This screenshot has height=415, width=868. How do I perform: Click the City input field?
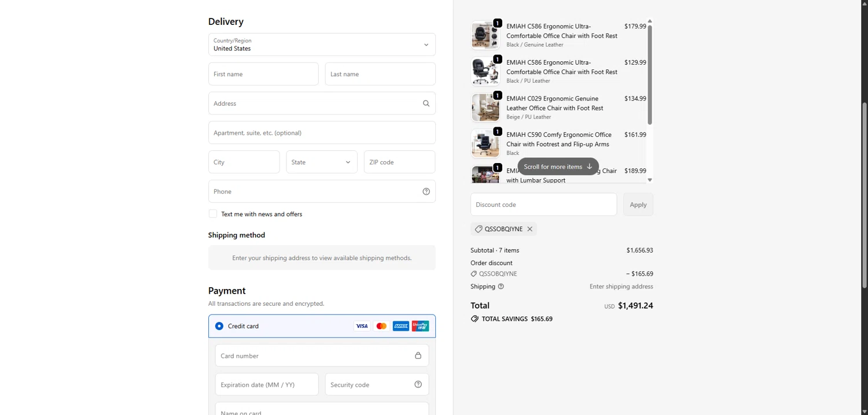coord(244,162)
